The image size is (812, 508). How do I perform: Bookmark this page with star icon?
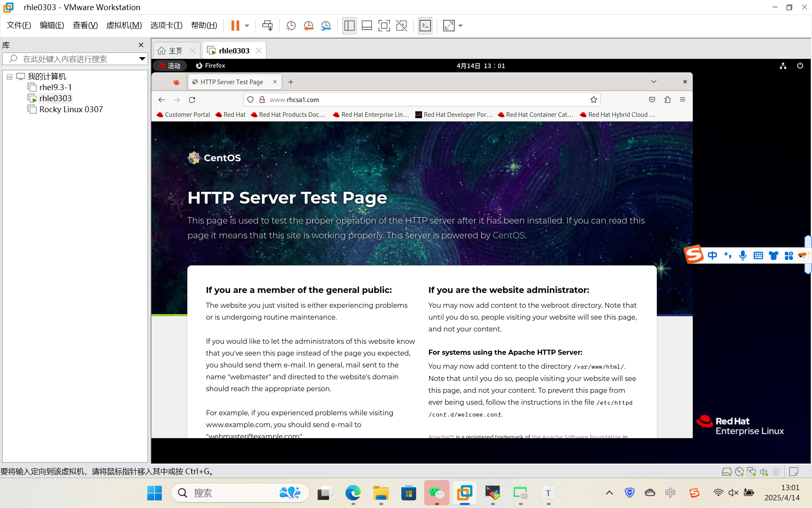coord(594,100)
